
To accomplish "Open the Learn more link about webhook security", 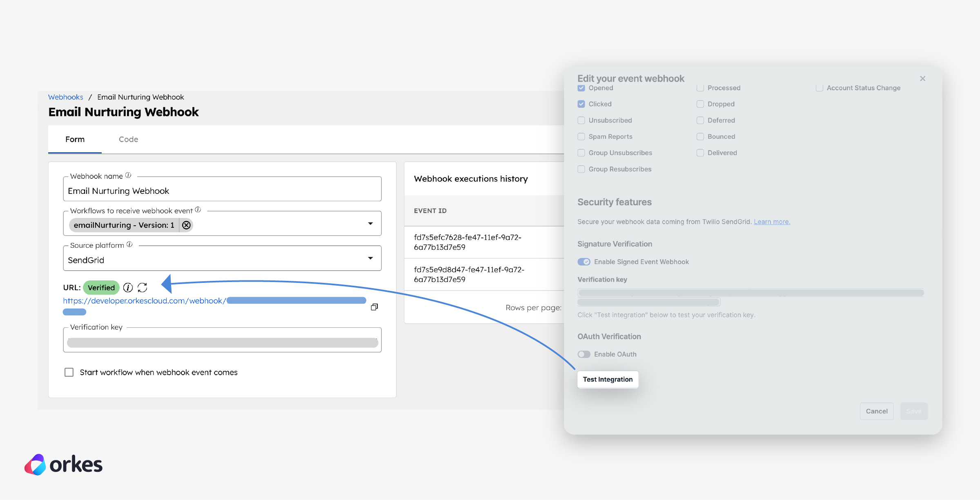I will (772, 222).
